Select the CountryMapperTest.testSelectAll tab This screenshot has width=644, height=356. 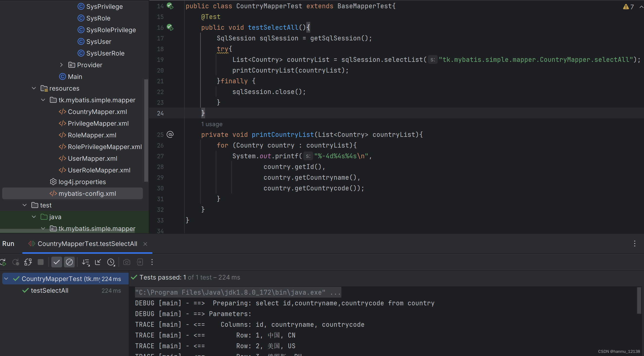87,244
